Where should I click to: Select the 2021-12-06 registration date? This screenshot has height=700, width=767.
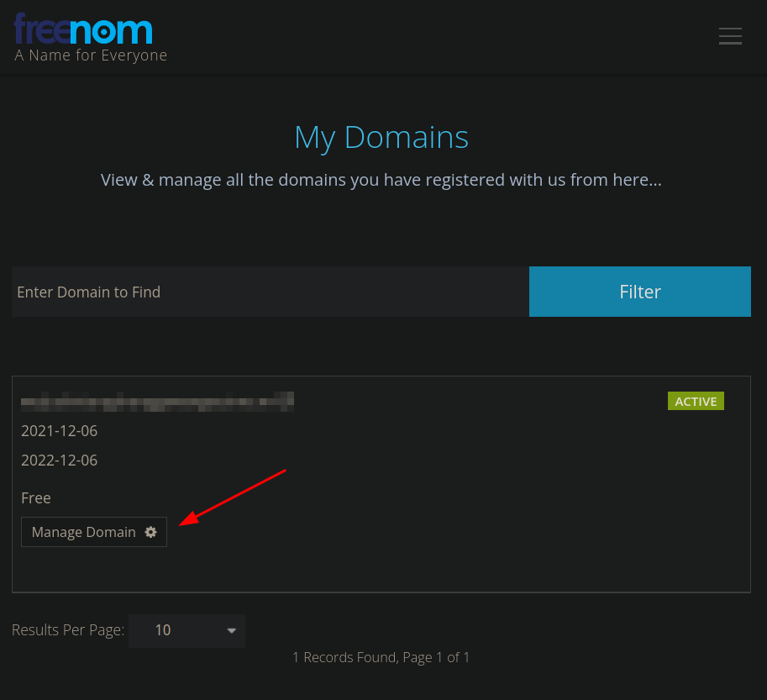tap(59, 431)
